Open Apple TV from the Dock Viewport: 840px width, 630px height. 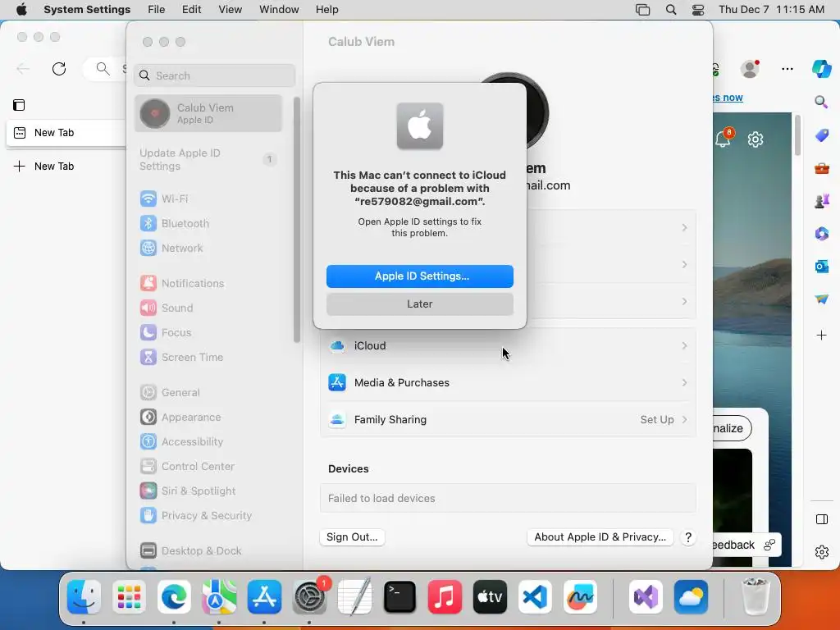click(490, 596)
